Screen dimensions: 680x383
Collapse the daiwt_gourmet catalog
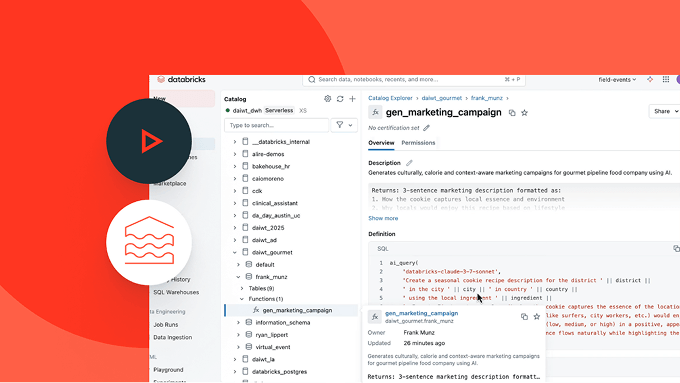coord(235,252)
